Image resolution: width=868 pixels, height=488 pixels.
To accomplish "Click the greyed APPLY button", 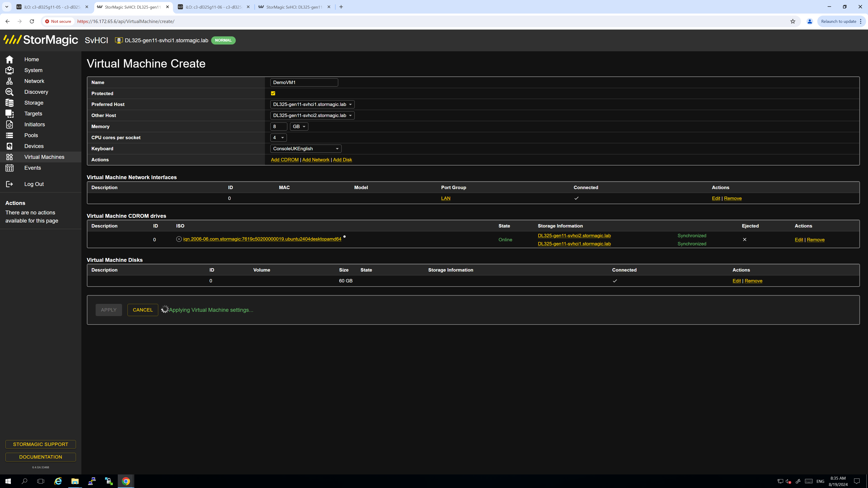I will 108,310.
